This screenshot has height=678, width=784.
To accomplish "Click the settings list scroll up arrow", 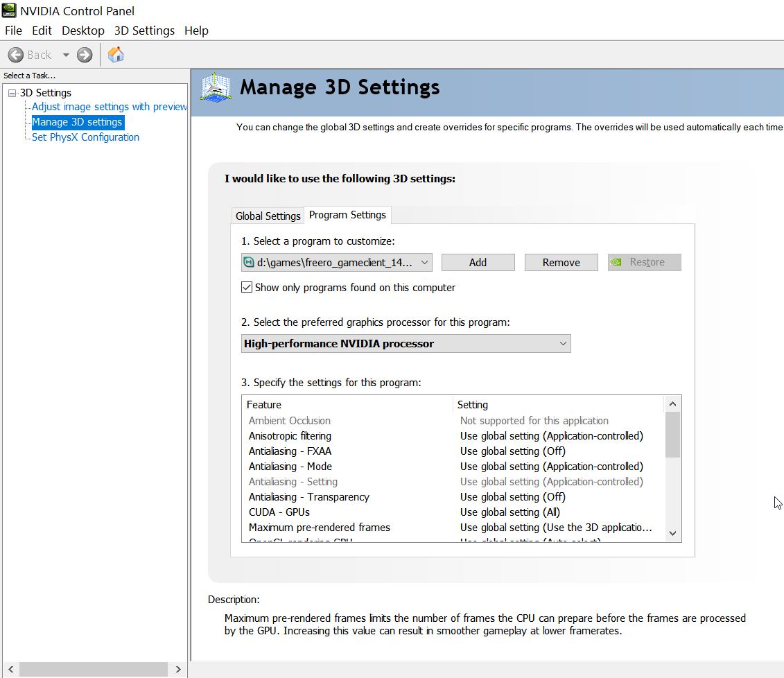I will pos(672,404).
